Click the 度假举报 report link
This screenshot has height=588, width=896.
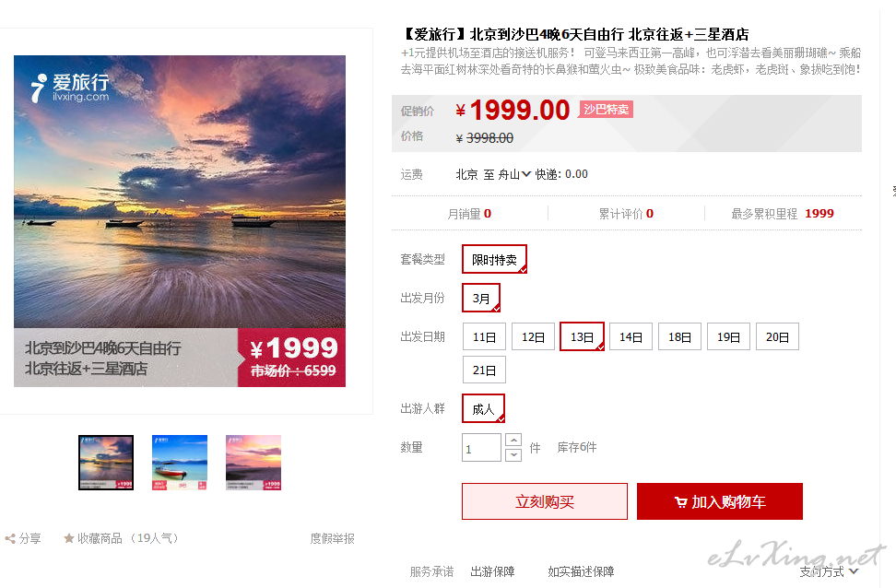point(332,538)
